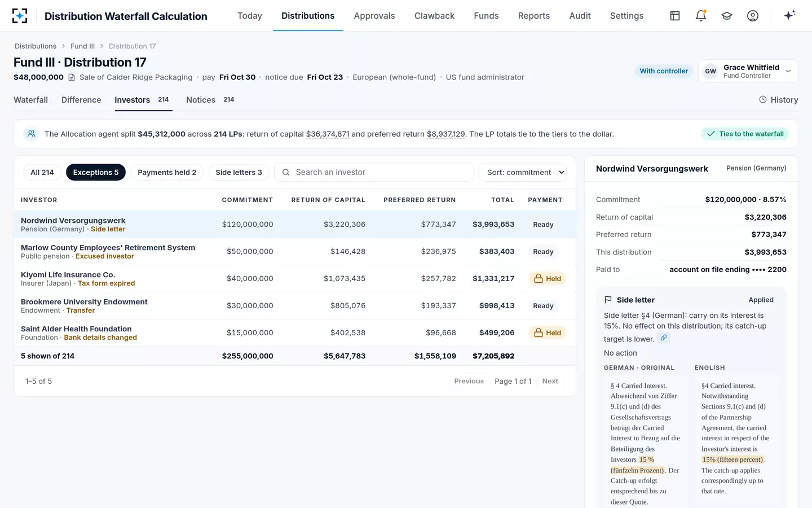Viewport: 812px width, 508px height.
Task: Sort by the Commitment column header
Action: tap(248, 200)
